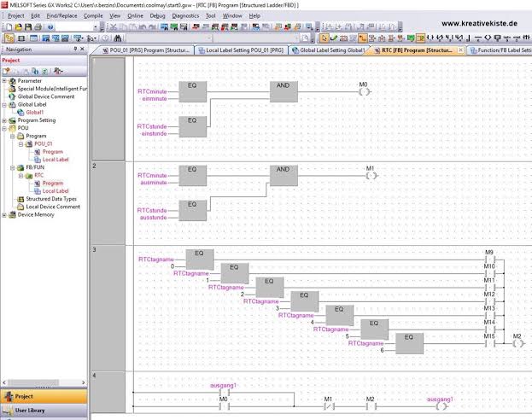Image resolution: width=532 pixels, height=420 pixels.
Task: Toggle the Navigation window toolbar icon
Action: [x=9, y=38]
